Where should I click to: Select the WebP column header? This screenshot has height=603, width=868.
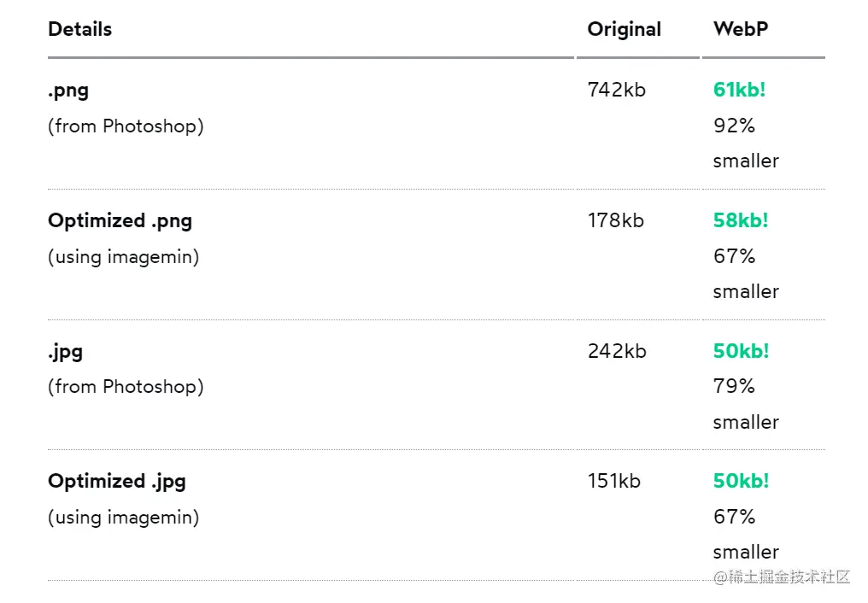pyautogui.click(x=740, y=29)
